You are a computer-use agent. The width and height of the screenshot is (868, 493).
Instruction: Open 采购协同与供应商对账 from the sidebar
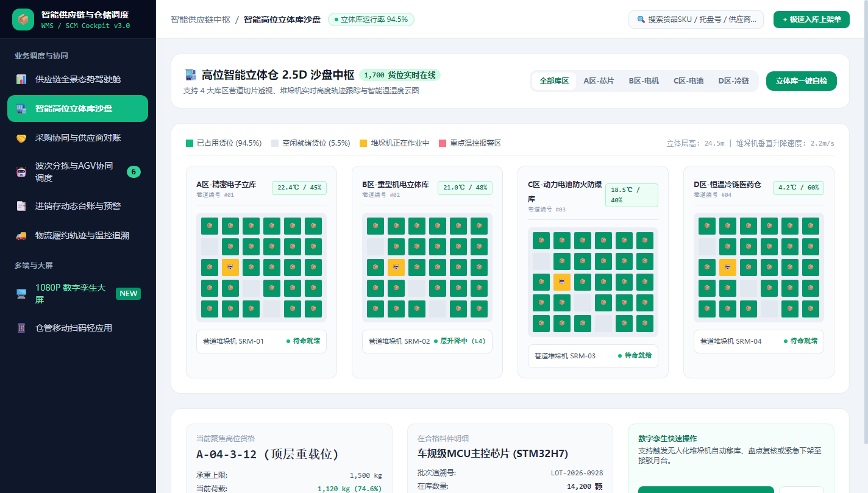(x=77, y=138)
